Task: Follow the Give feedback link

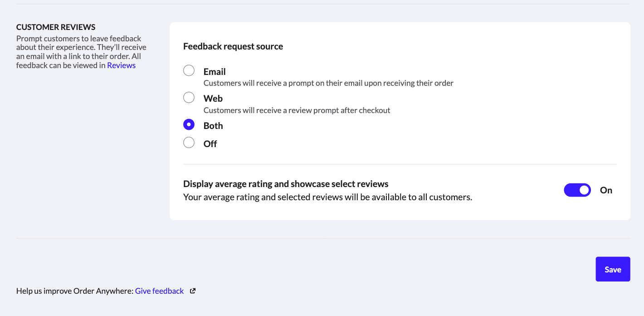Action: coord(159,291)
